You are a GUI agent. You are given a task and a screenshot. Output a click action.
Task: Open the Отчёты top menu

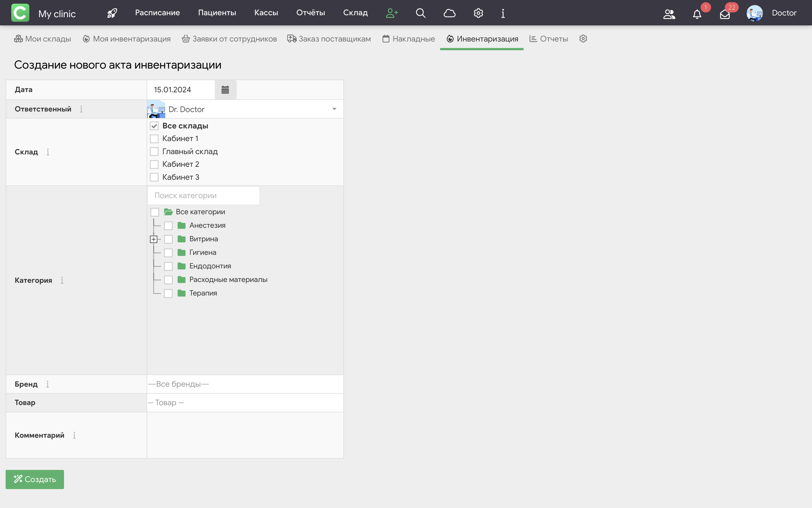coord(310,13)
